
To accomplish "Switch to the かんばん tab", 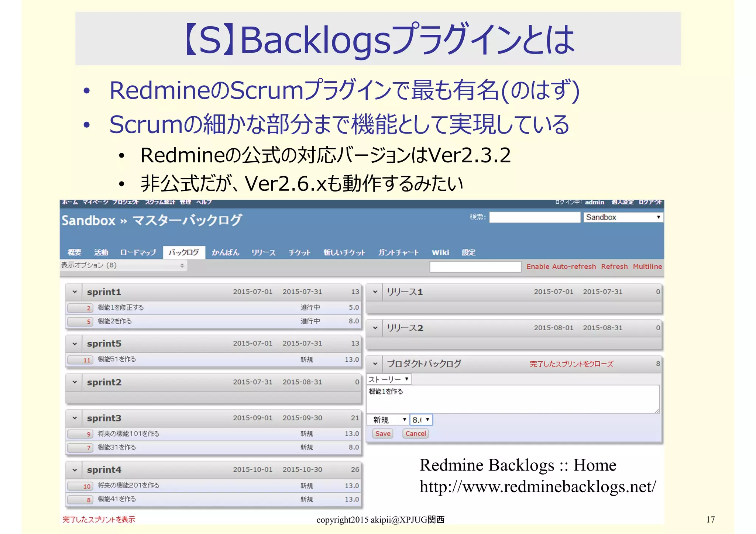I will click(x=226, y=252).
